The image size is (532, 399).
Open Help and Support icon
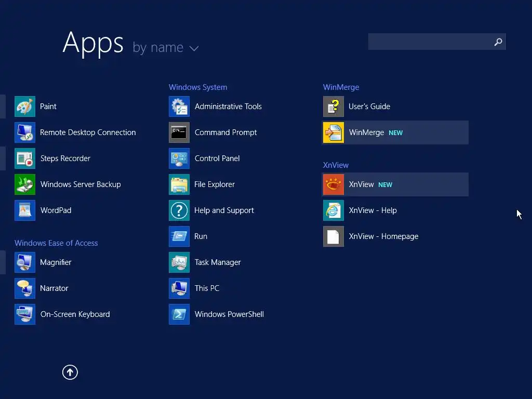tap(179, 210)
